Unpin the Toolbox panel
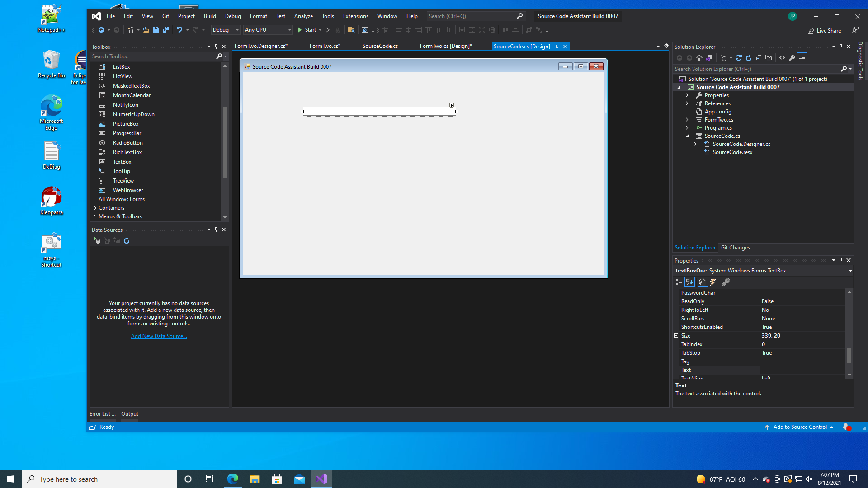 tap(216, 47)
